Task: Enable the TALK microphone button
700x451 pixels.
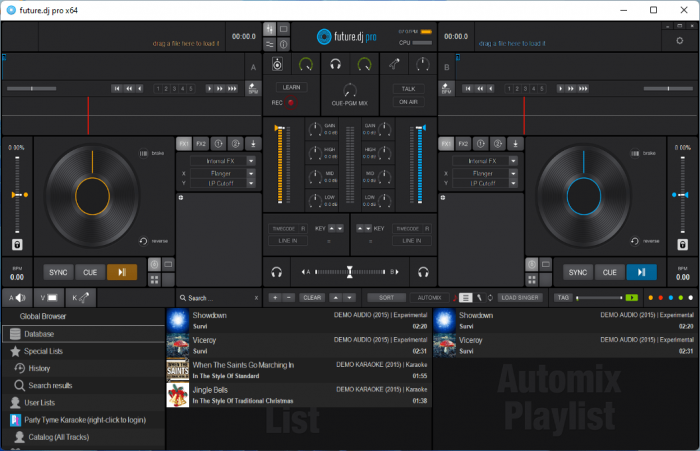Action: 408,88
